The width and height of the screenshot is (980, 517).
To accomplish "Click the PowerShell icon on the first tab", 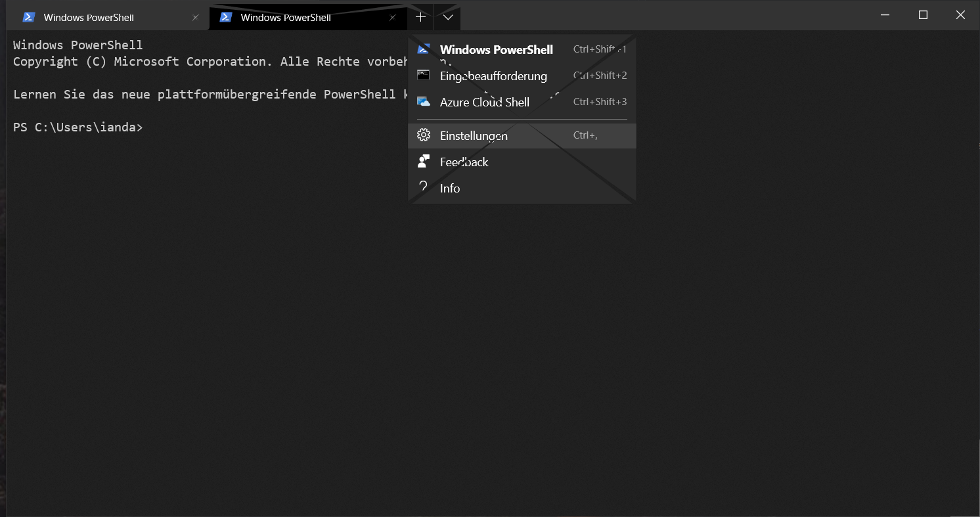I will pos(28,17).
